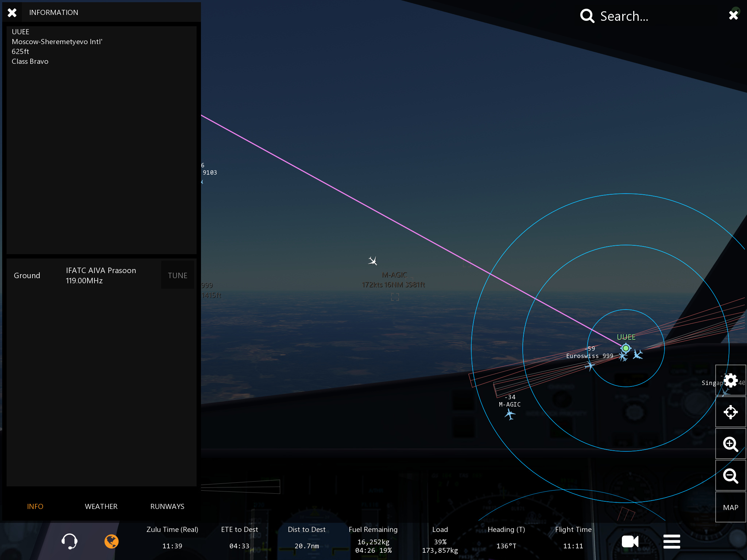Viewport: 747px width, 560px height.
Task: Switch to the RUNWAYS tab
Action: click(167, 506)
